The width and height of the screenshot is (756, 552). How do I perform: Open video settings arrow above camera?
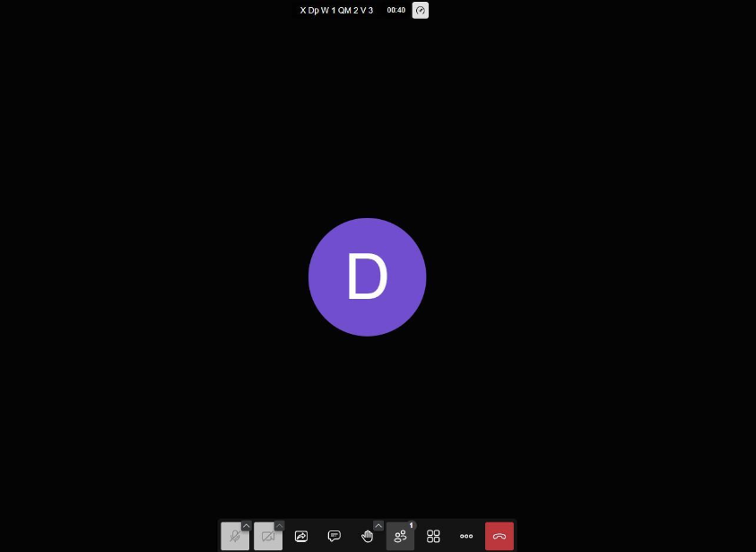(280, 526)
